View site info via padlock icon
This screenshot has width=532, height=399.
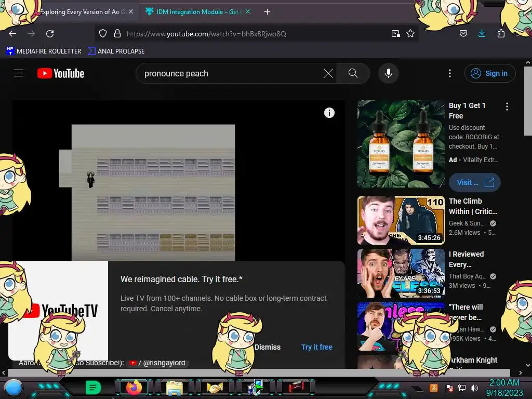click(117, 34)
